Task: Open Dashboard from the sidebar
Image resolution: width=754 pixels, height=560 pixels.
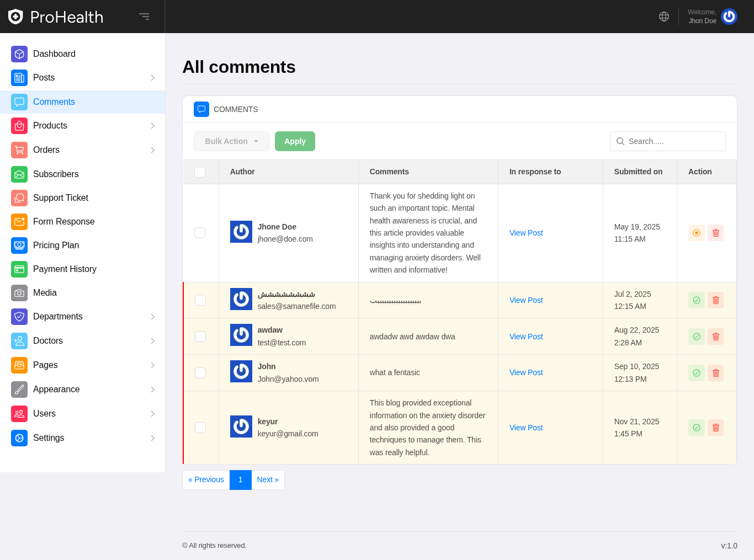Action: 54,54
